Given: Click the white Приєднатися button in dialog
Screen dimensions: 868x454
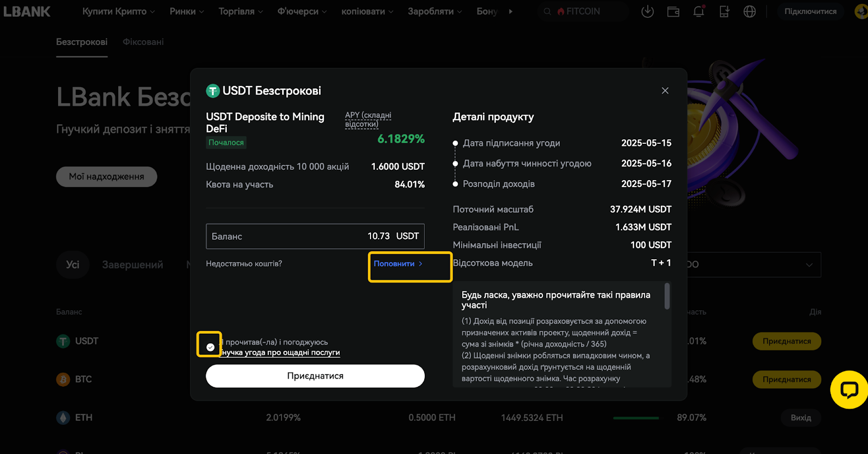Looking at the screenshot, I should (315, 376).
